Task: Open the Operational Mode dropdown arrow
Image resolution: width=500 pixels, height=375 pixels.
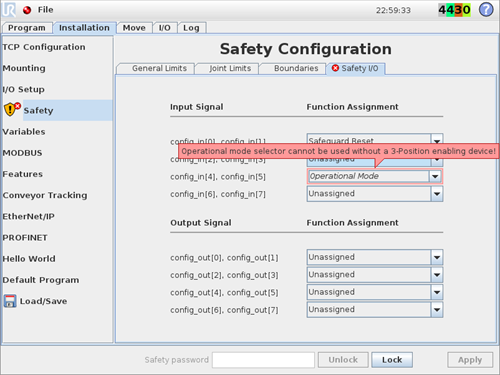Action: pyautogui.click(x=435, y=176)
